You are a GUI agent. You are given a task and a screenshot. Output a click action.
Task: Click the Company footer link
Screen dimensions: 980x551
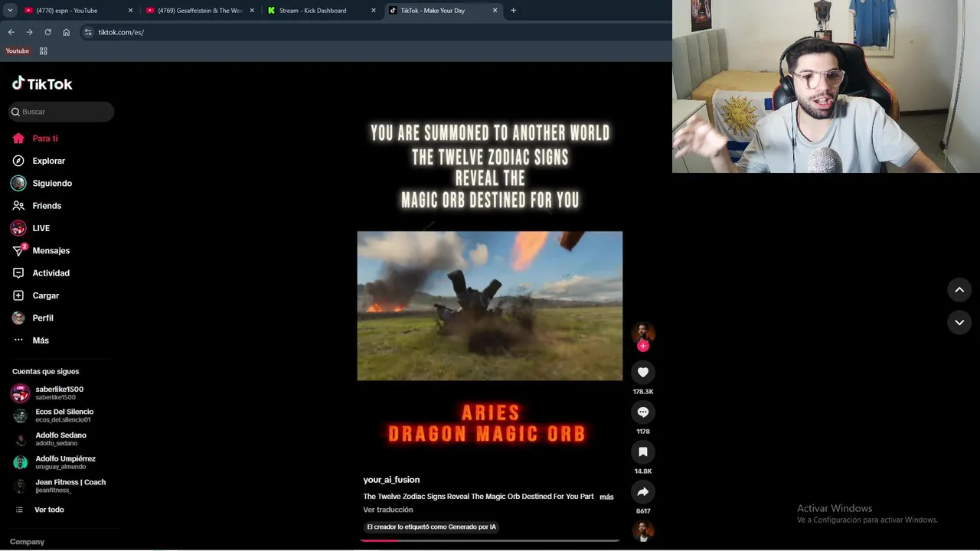[x=27, y=542]
